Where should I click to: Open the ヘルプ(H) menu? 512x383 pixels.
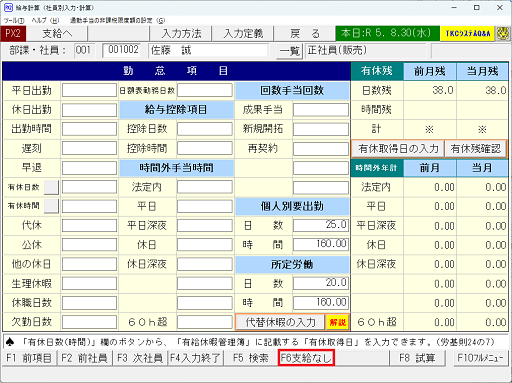[45, 20]
